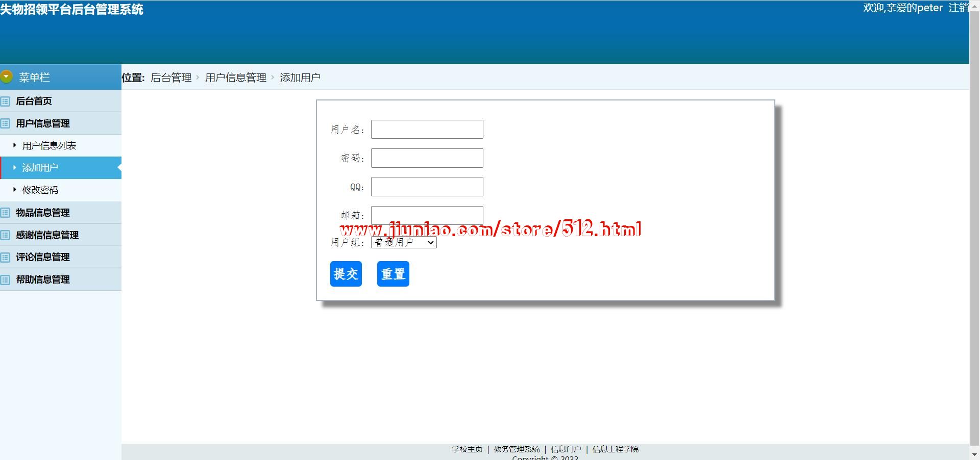
Task: Focus the 密码 input field
Action: coord(427,158)
